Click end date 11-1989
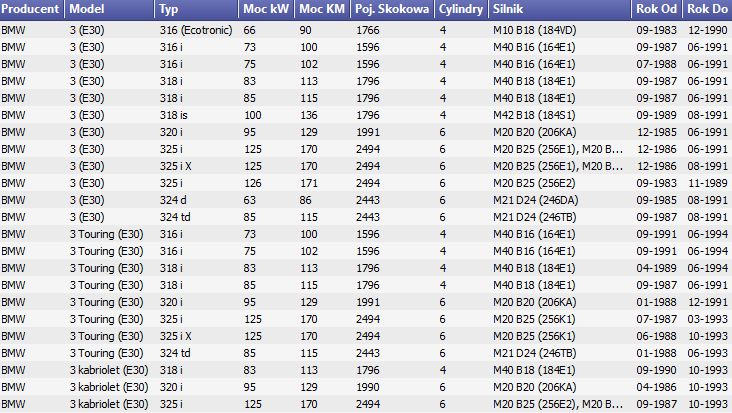Image resolution: width=732 pixels, height=413 pixels. pos(707,183)
